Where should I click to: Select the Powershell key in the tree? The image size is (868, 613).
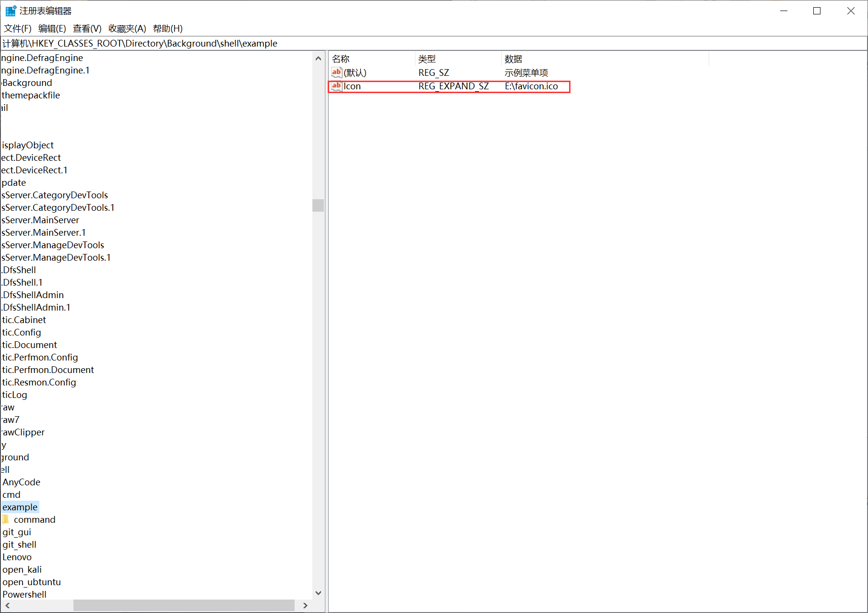pyautogui.click(x=24, y=595)
